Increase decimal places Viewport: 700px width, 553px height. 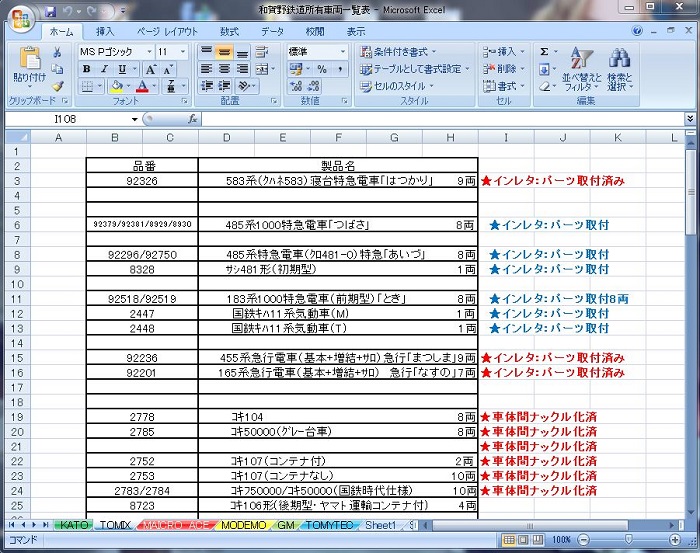[296, 86]
